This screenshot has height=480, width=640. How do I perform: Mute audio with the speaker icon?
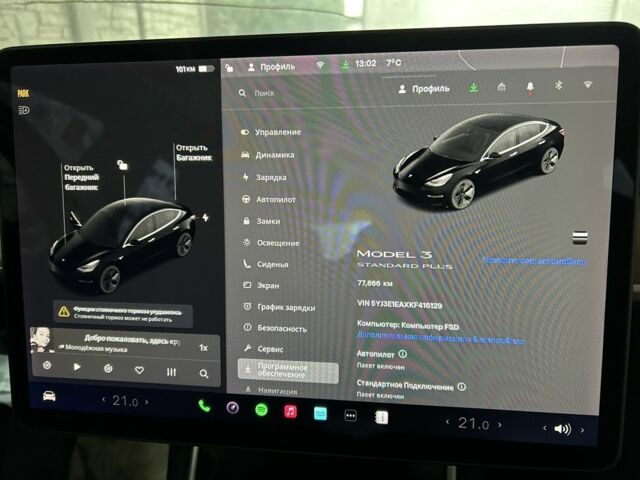[x=562, y=429]
